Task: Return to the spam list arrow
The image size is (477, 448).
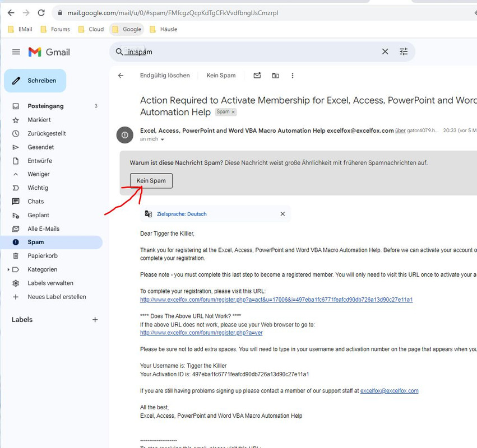Action: pos(121,76)
